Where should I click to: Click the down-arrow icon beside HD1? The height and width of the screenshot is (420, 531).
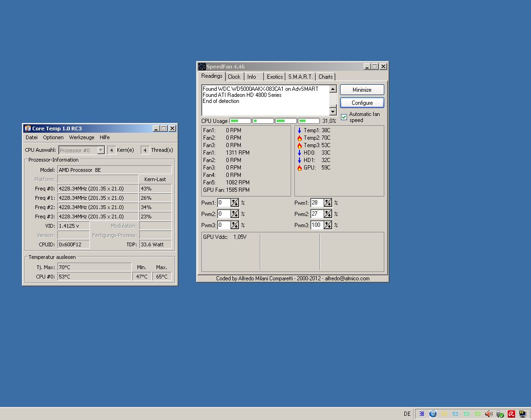click(x=300, y=160)
